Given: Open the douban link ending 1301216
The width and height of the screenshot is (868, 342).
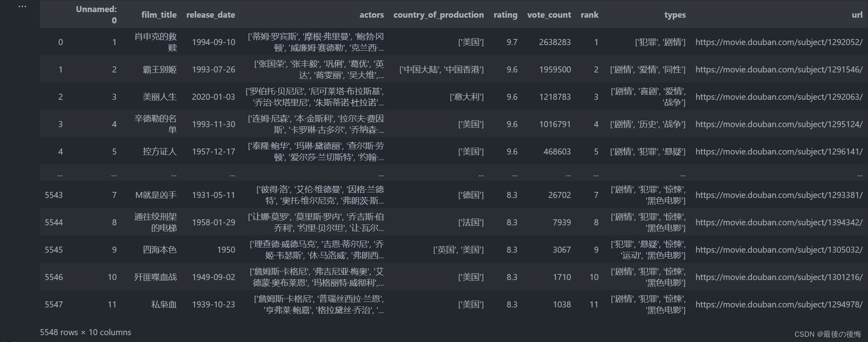Looking at the screenshot, I should pos(779,277).
